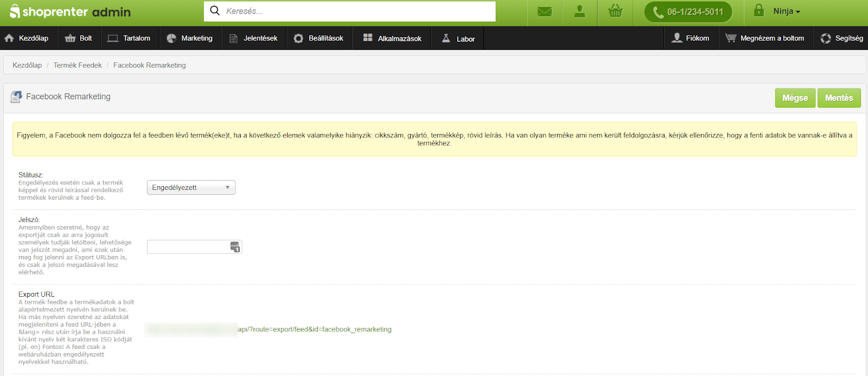Open the Tartalom menu
The image size is (868, 376).
tap(129, 38)
